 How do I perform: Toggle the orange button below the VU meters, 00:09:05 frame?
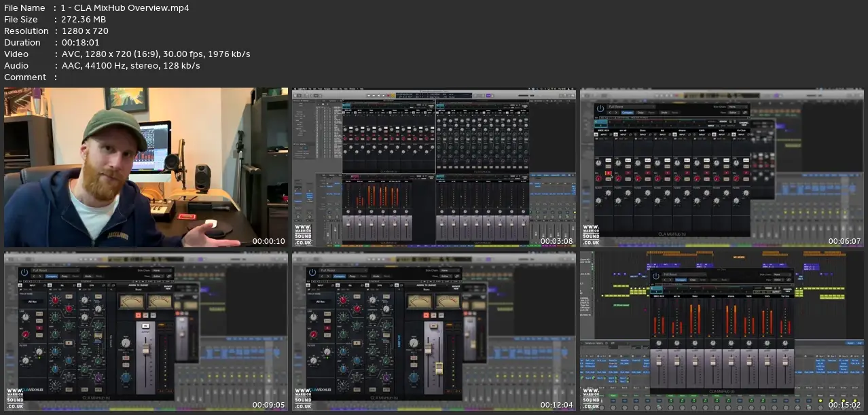[x=138, y=315]
